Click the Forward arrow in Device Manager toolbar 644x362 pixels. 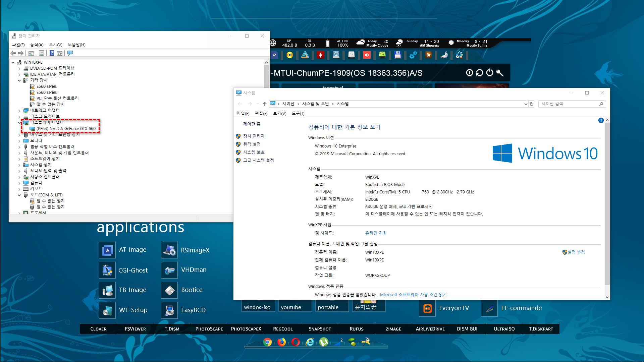(x=21, y=53)
